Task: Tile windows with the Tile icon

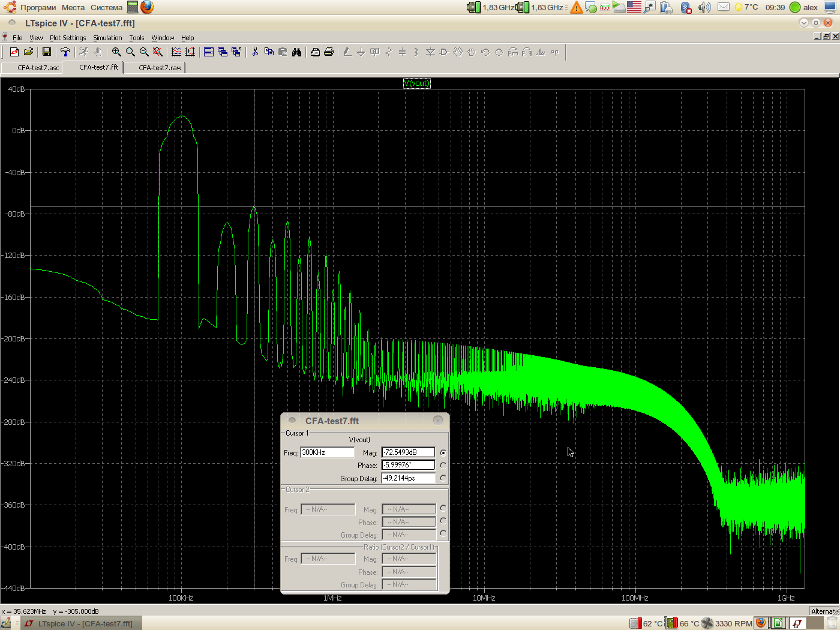Action: tap(209, 52)
